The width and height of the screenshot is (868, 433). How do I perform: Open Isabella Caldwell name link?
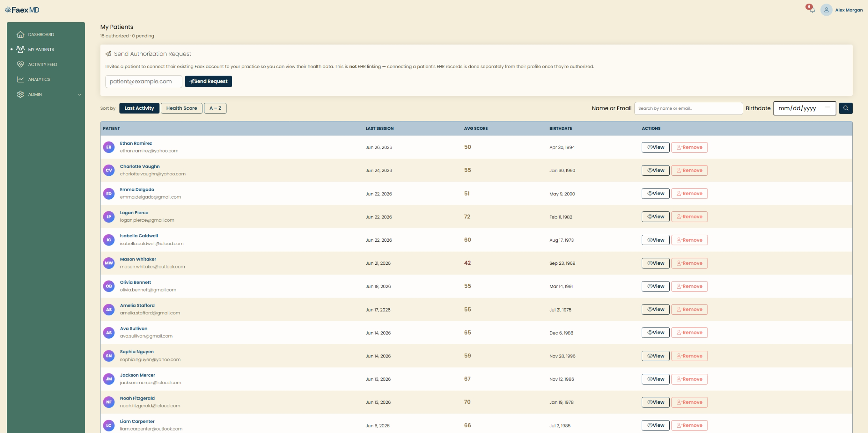[x=139, y=236]
